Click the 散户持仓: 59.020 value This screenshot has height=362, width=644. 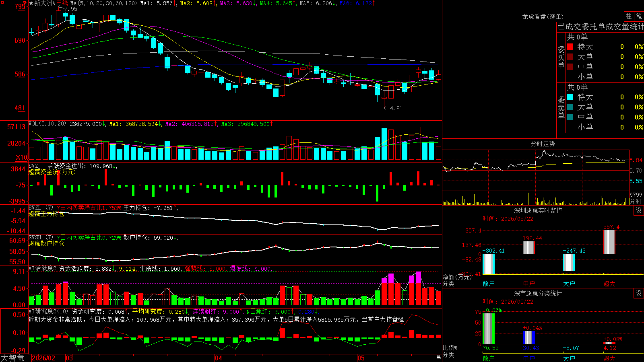149,238
